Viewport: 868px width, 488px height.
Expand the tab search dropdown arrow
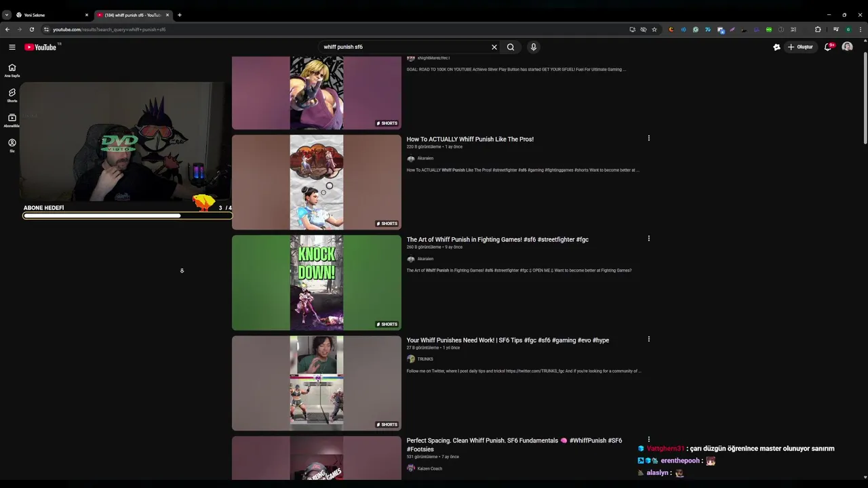[x=6, y=15]
